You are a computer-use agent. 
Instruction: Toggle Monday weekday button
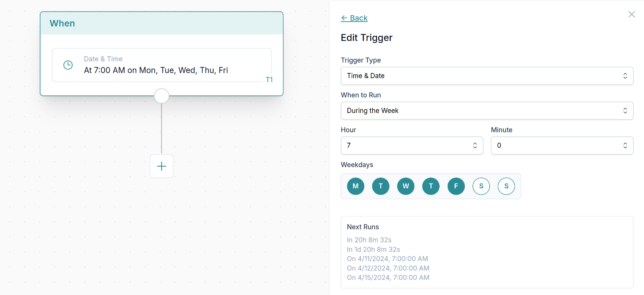click(355, 186)
